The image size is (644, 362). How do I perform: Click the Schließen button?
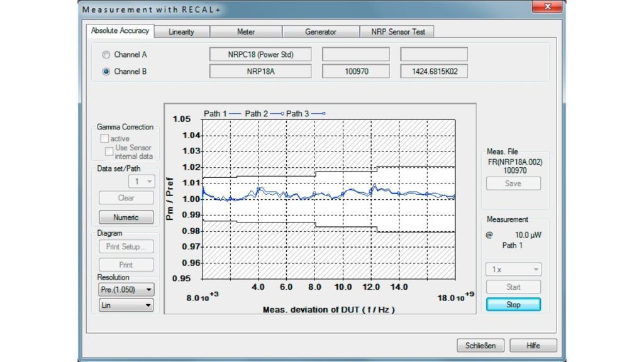click(480, 345)
